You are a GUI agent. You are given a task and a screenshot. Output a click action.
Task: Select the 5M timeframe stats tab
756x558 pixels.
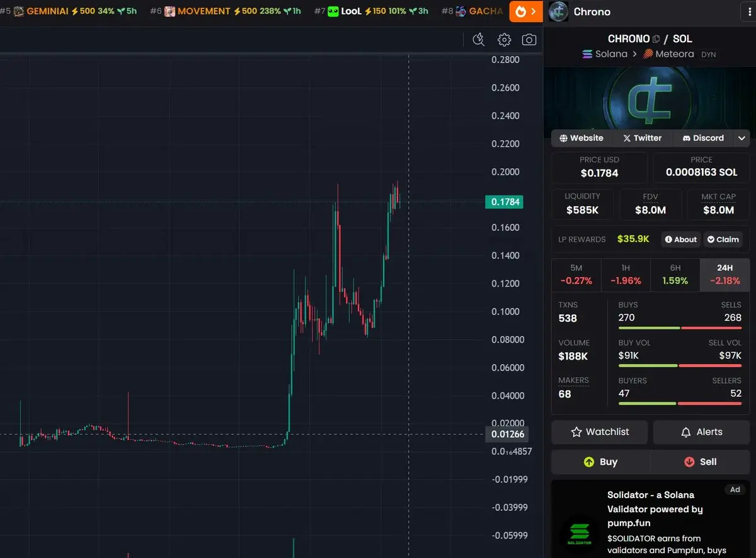pos(576,275)
